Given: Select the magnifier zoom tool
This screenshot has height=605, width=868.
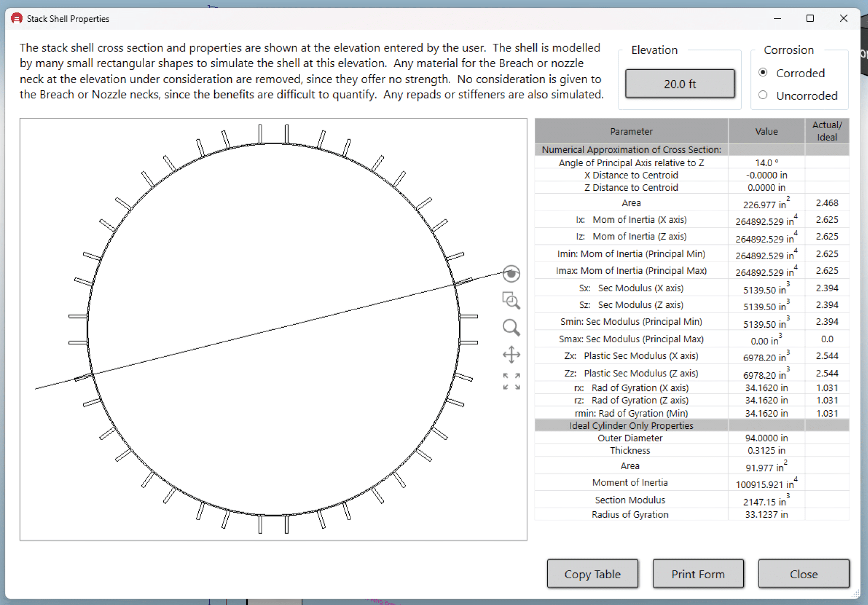Looking at the screenshot, I should [511, 328].
